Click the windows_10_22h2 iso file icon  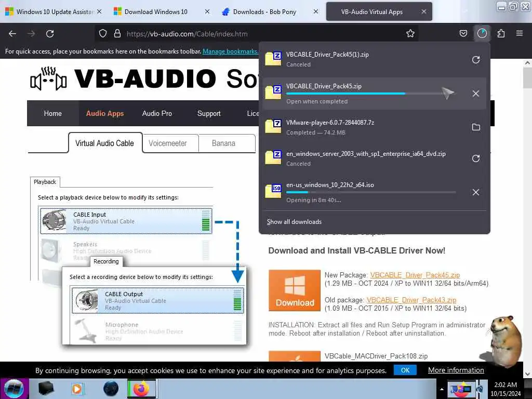(273, 191)
